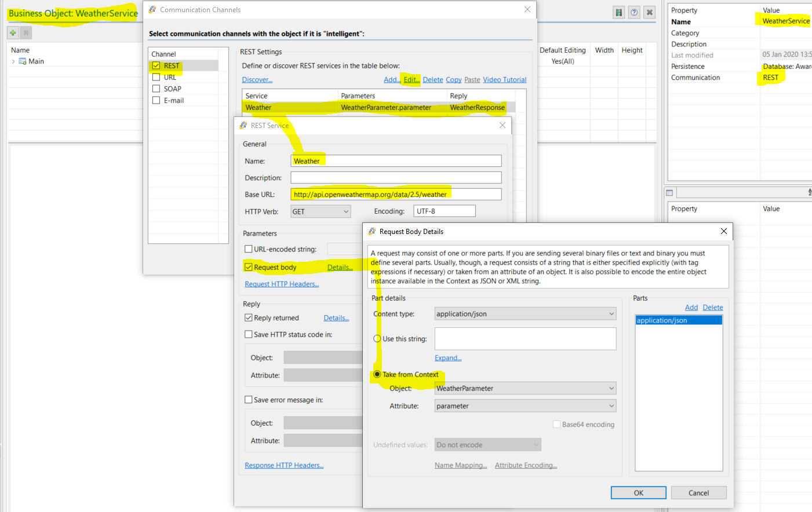The image size is (812, 512).
Task: Click the Communication Channels window title icon
Action: click(152, 9)
